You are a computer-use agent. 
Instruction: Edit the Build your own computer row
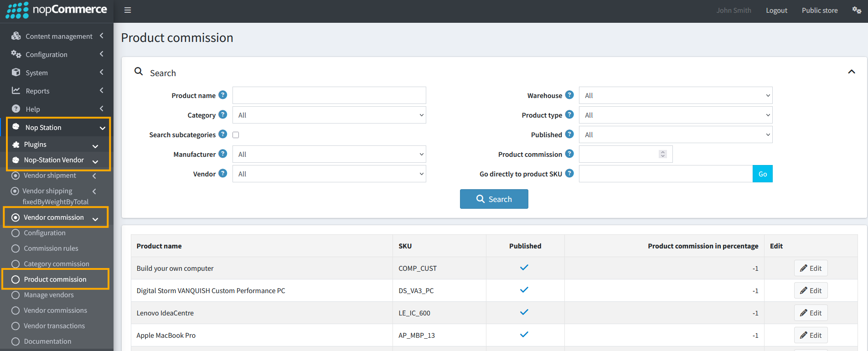(811, 268)
